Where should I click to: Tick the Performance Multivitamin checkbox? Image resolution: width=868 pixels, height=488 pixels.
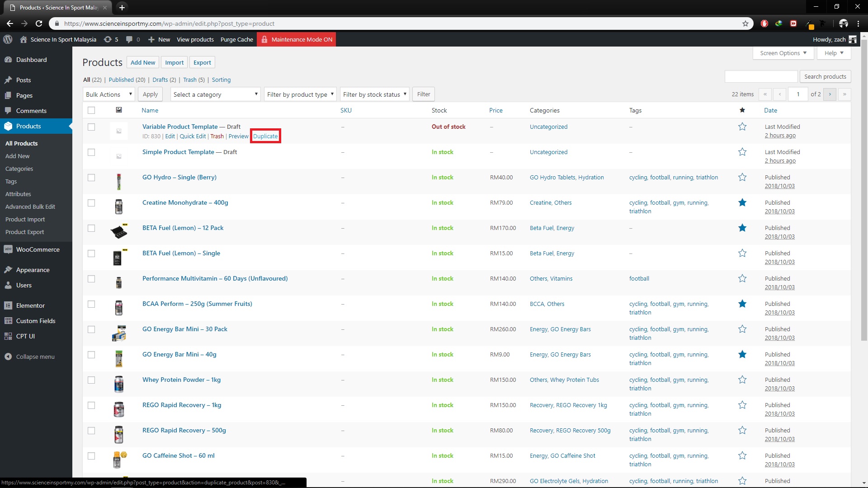(91, 279)
